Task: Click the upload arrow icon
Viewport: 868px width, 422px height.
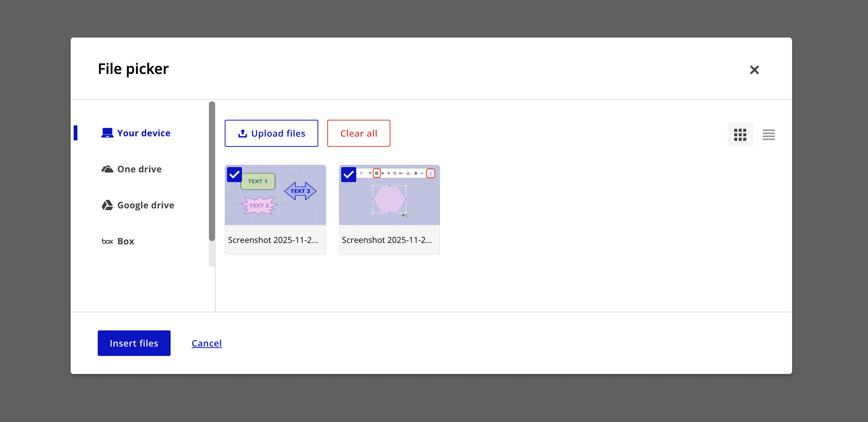Action: point(243,133)
